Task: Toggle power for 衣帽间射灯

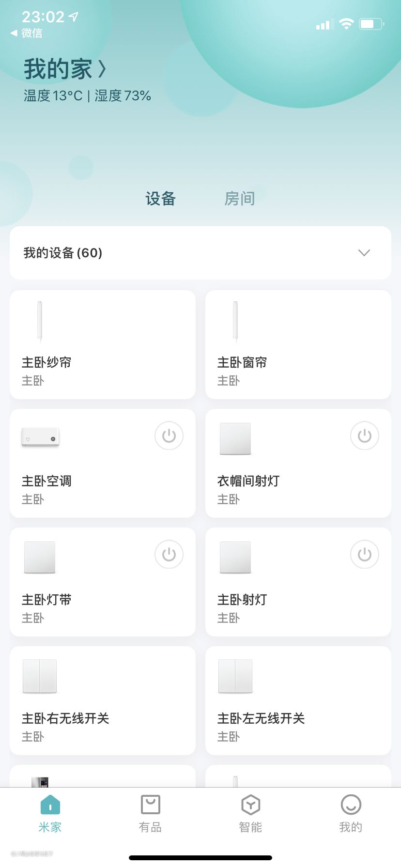Action: (365, 436)
